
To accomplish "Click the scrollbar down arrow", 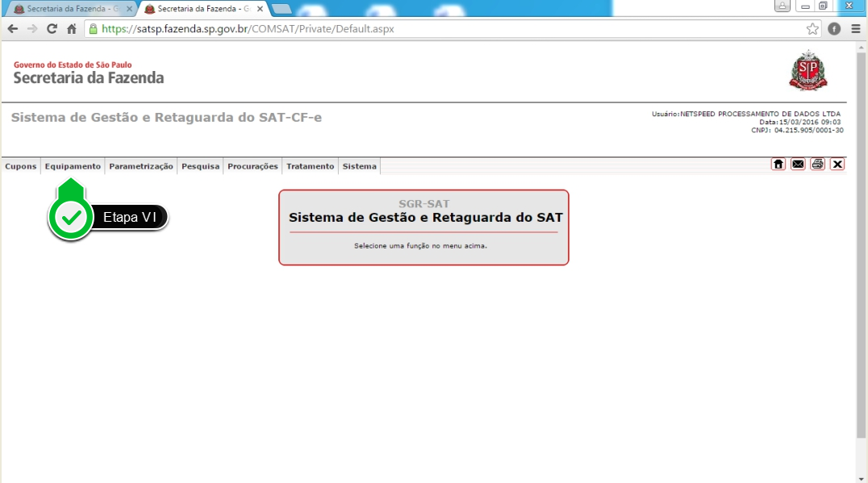I will [861, 479].
